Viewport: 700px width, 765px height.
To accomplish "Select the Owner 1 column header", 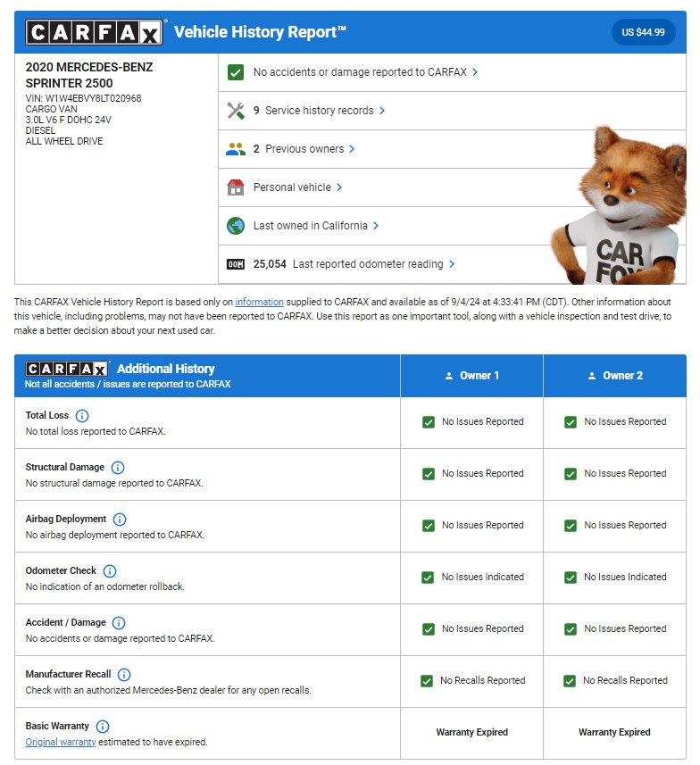I will point(471,376).
